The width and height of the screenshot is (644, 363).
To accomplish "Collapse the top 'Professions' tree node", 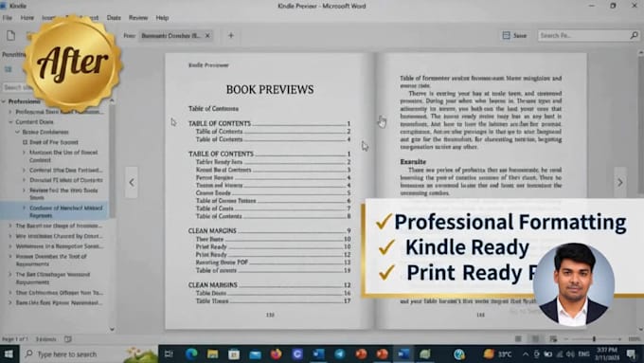I will click(4, 101).
